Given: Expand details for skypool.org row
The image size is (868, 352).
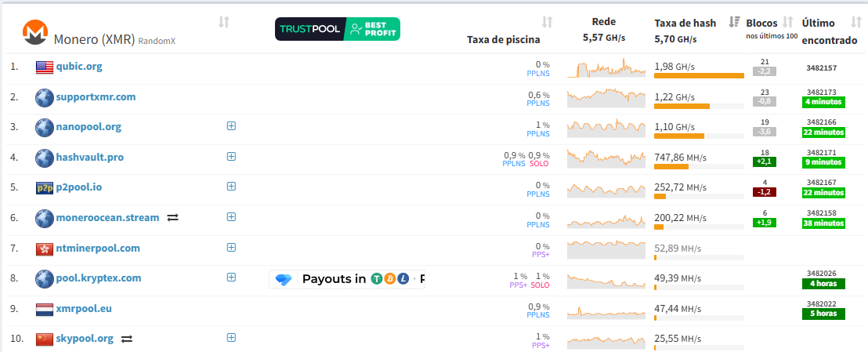Looking at the screenshot, I should [231, 337].
